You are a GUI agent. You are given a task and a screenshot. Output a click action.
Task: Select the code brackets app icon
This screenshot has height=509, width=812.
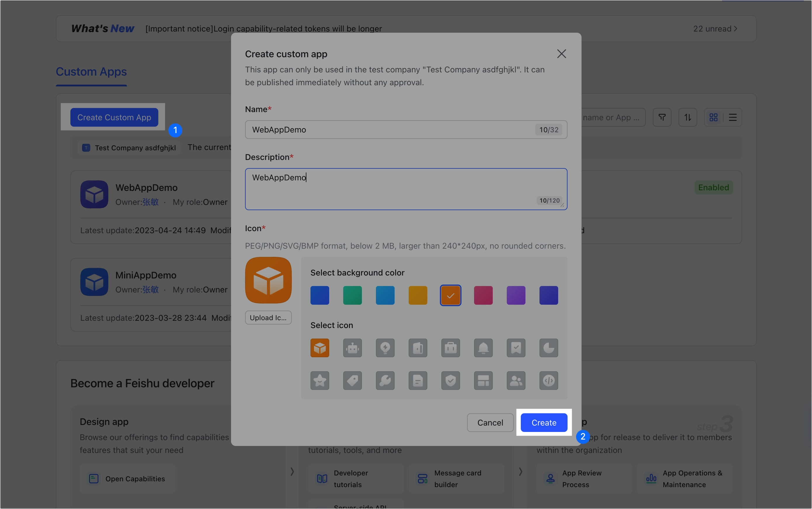pyautogui.click(x=549, y=380)
